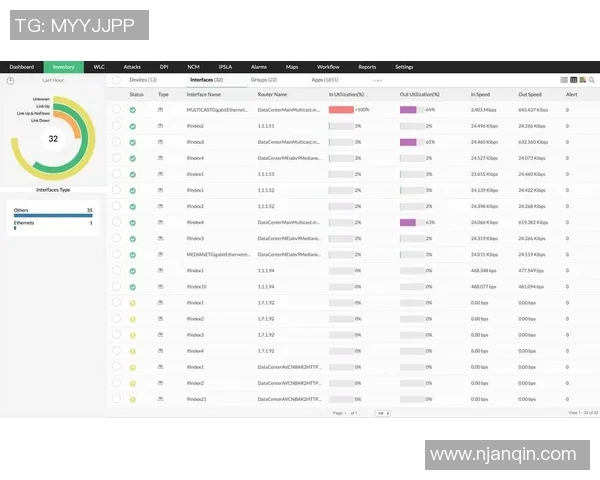Select the grid table view icon
This screenshot has height=480, width=600.
tap(573, 79)
